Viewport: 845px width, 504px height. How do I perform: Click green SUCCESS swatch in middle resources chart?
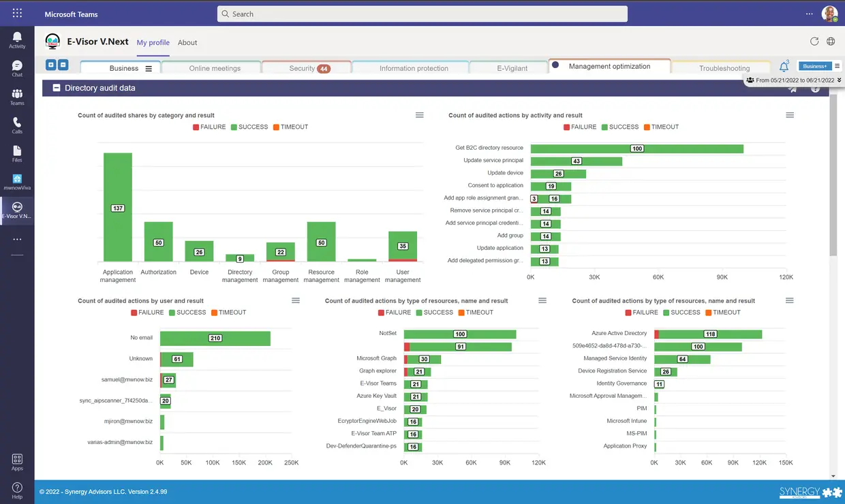[x=418, y=313]
